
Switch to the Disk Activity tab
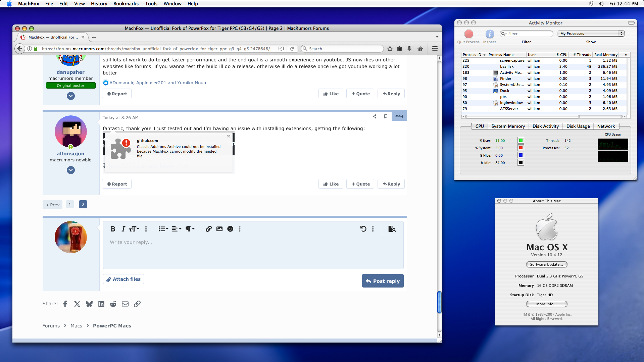click(x=546, y=126)
